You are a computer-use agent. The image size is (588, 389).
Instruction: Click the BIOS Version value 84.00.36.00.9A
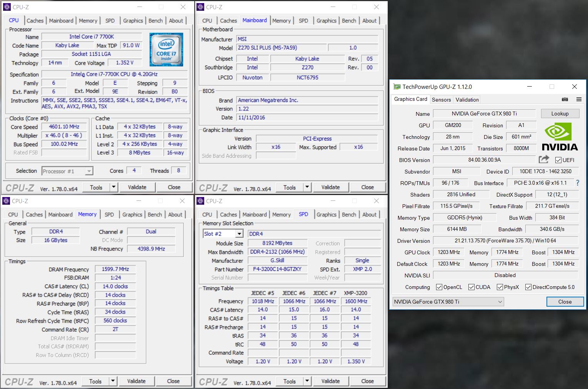coord(485,160)
